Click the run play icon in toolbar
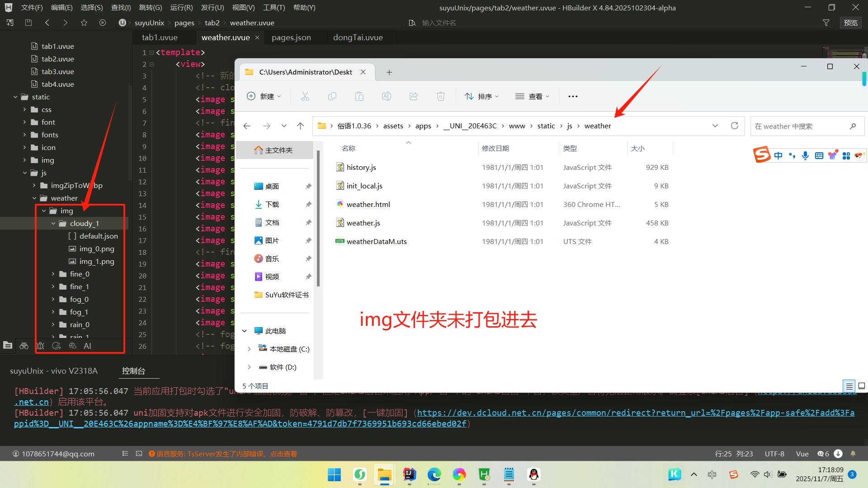 [103, 23]
